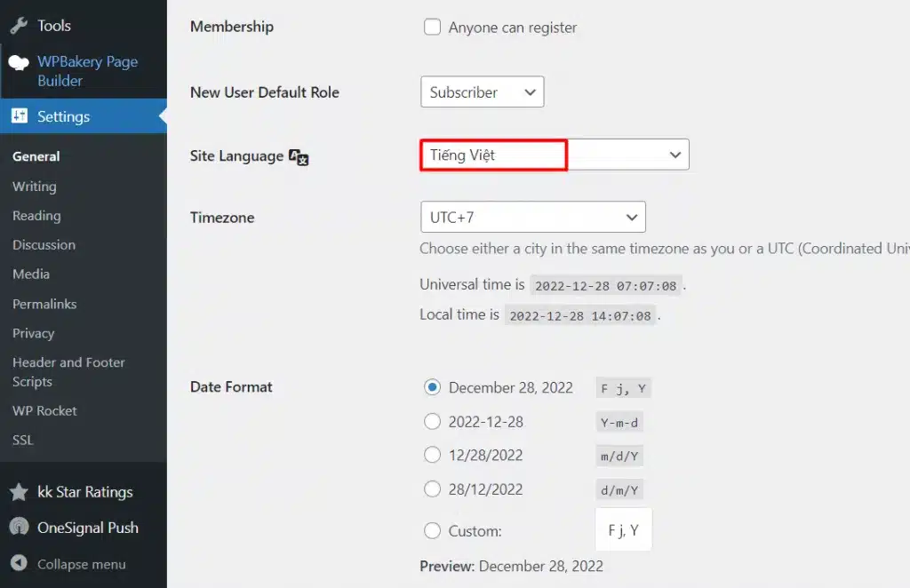Select the 2022-12-28 date format
This screenshot has width=910, height=588.
(432, 421)
